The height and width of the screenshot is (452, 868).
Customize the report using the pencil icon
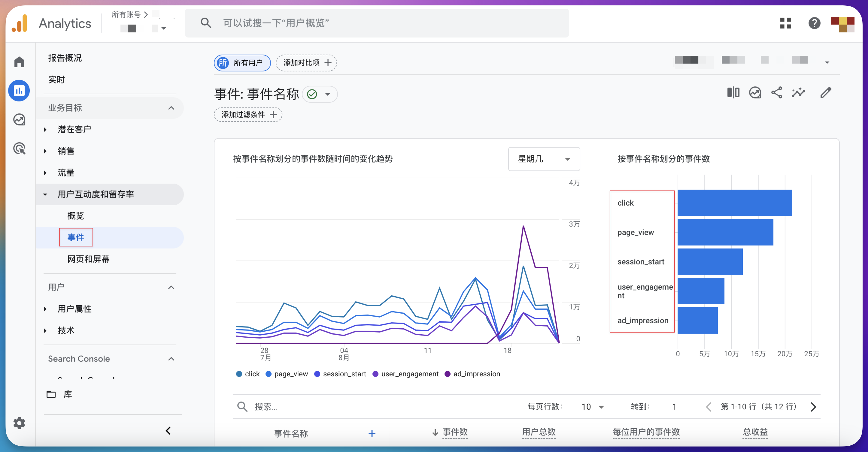tap(826, 93)
